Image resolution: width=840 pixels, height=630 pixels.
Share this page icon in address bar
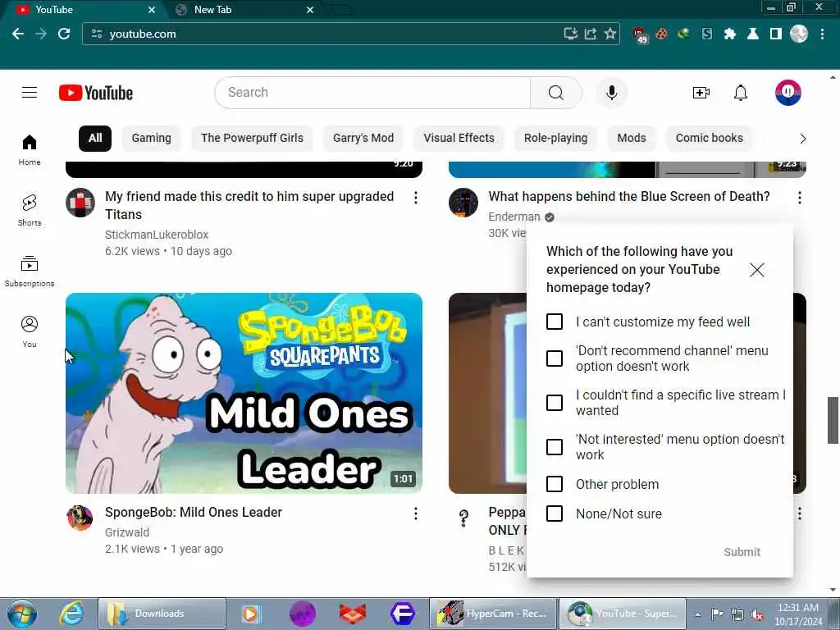tap(591, 34)
